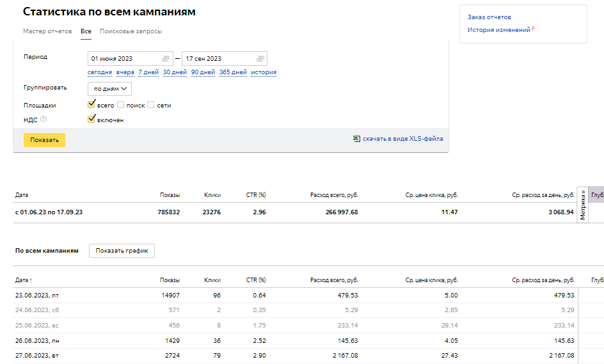Toggle sort arrow next to Дата header
The width and height of the screenshot is (604, 364).
tap(31, 280)
